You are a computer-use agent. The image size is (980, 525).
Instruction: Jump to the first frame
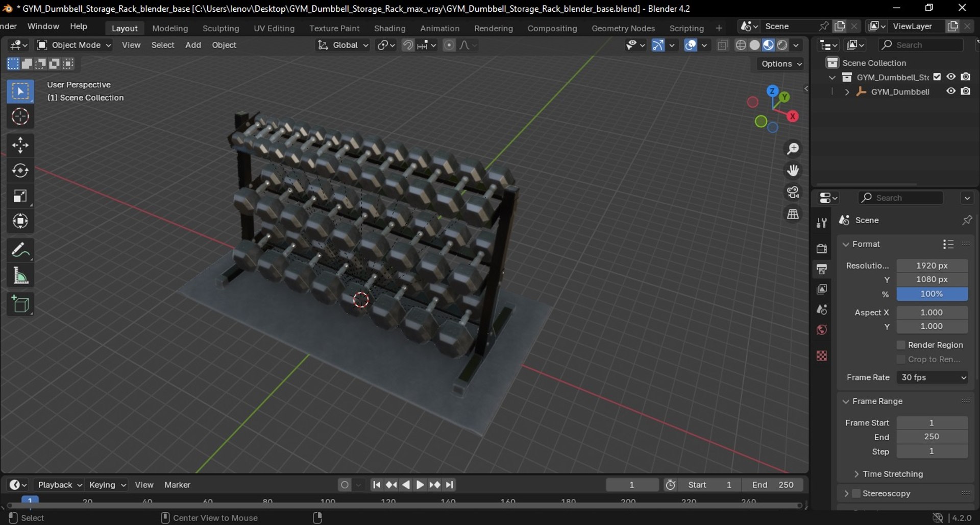coord(376,485)
